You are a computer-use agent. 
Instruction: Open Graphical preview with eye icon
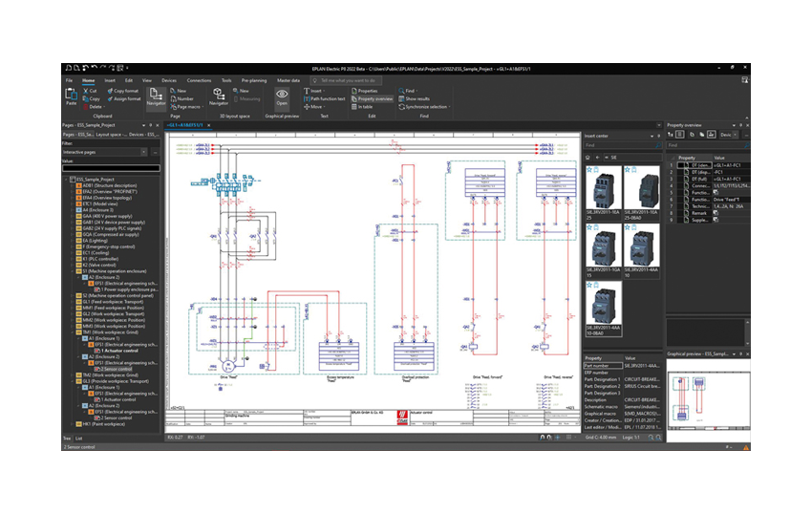pos(282,96)
